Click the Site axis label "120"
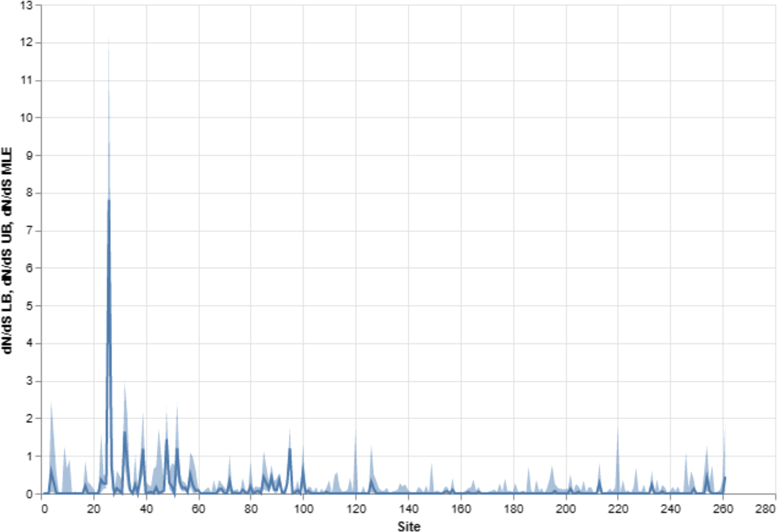 coord(356,508)
